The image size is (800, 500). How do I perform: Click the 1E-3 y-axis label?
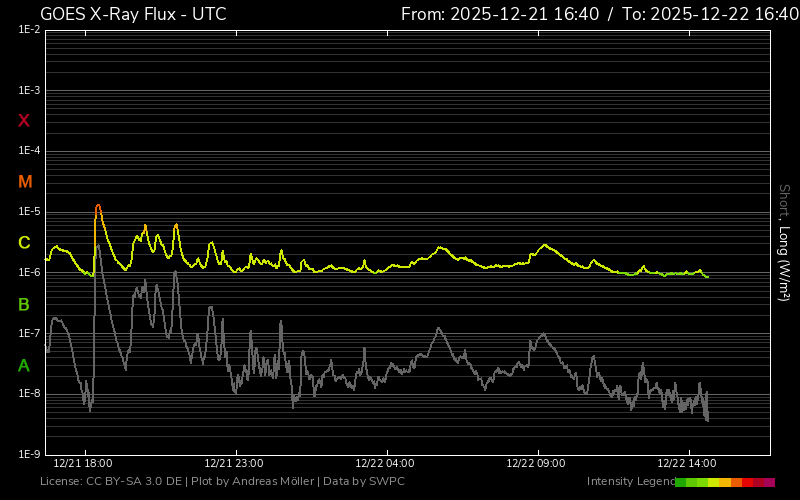(29, 91)
